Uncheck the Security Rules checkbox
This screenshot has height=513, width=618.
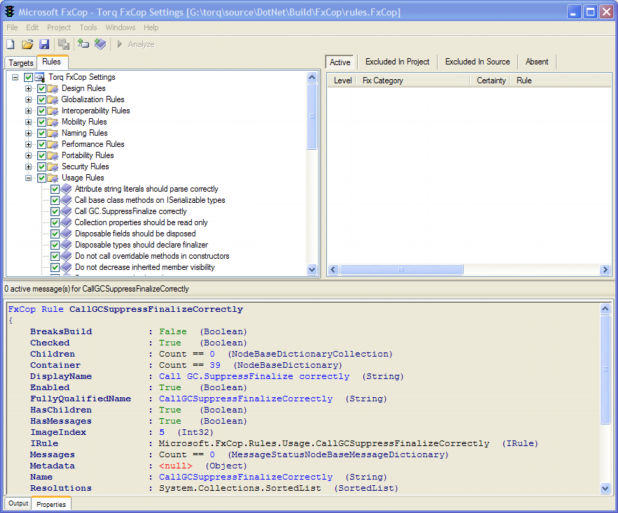42,166
